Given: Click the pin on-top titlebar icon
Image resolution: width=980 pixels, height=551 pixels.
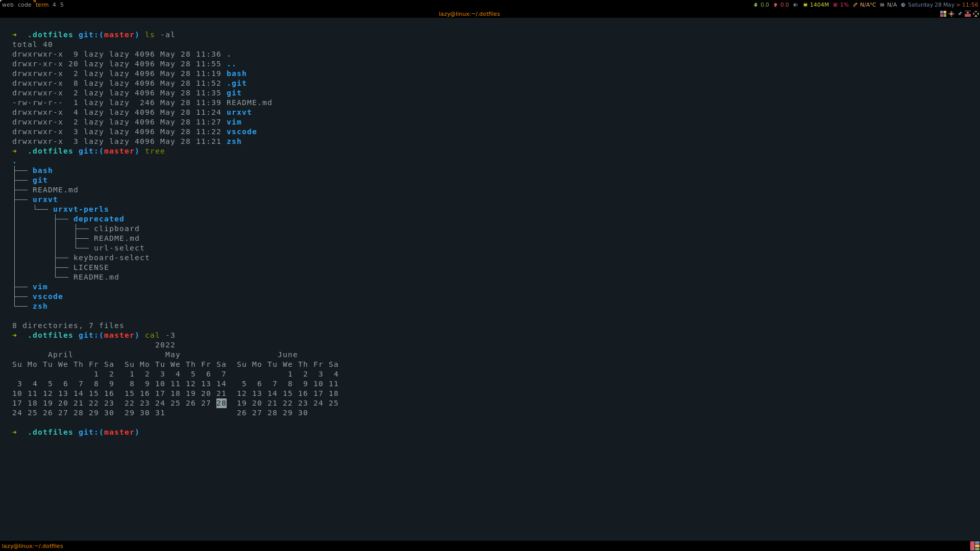Looking at the screenshot, I should pyautogui.click(x=960, y=14).
